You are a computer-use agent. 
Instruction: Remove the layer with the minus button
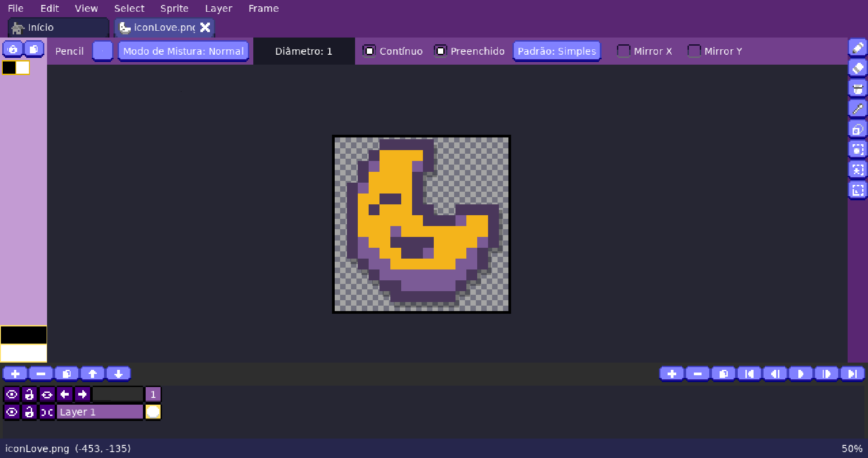[x=41, y=374]
